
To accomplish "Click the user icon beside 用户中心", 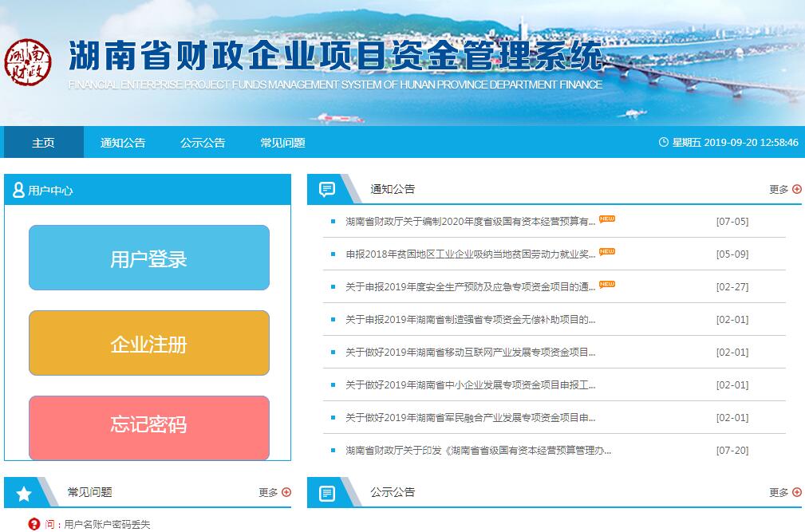I will pyautogui.click(x=18, y=190).
